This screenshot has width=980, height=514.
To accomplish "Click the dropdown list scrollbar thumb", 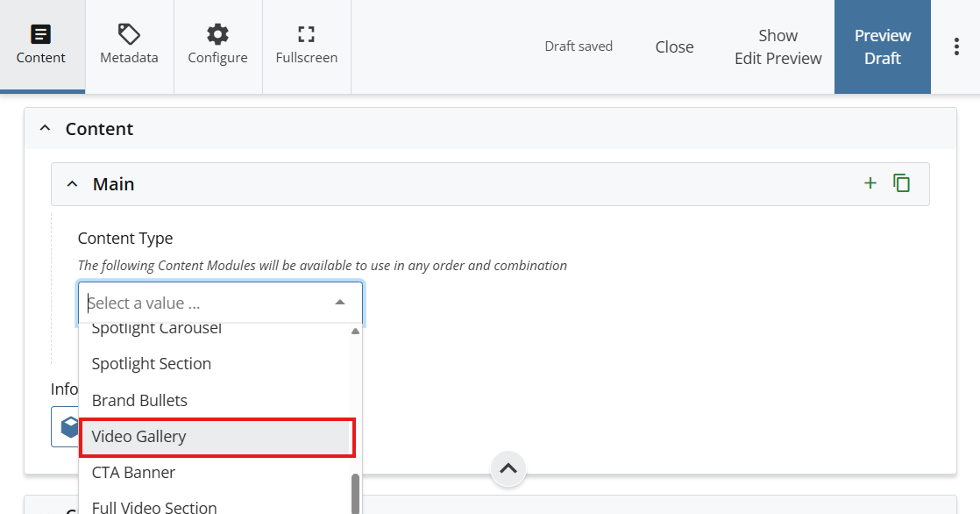I will point(355,493).
